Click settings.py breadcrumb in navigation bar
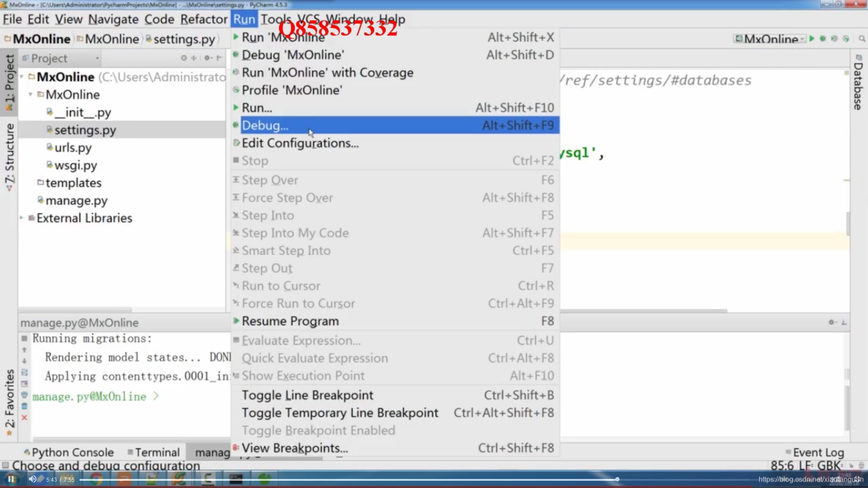 tap(180, 39)
